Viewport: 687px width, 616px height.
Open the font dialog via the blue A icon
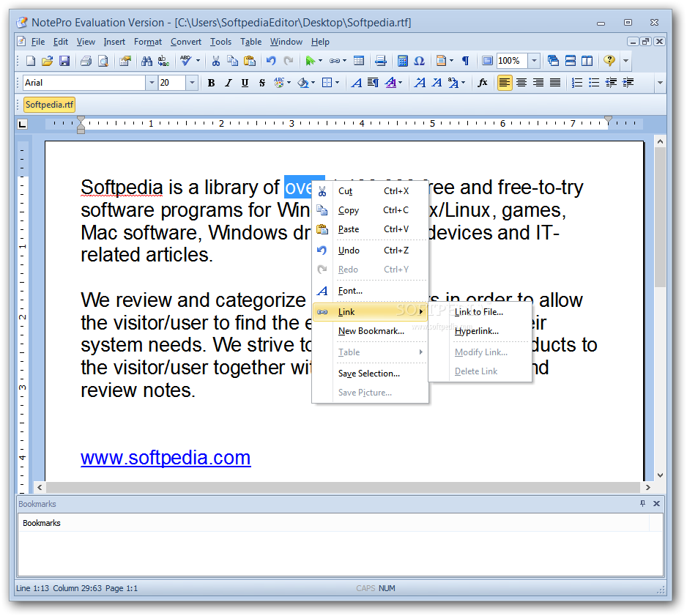357,82
